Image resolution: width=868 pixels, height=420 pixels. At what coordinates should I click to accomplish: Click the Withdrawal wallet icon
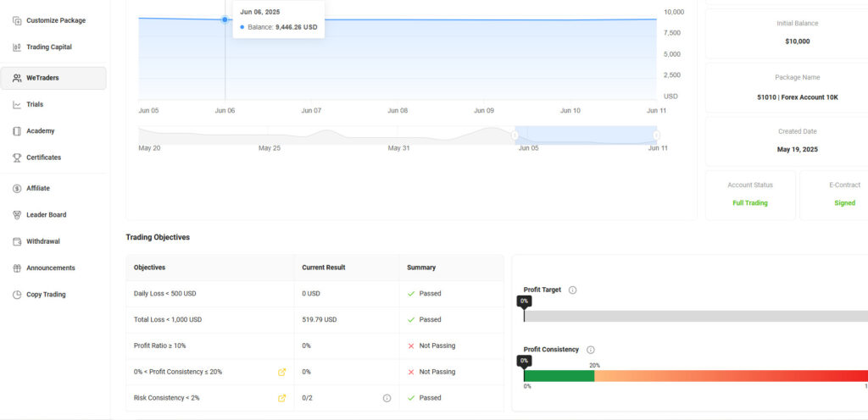pos(17,241)
